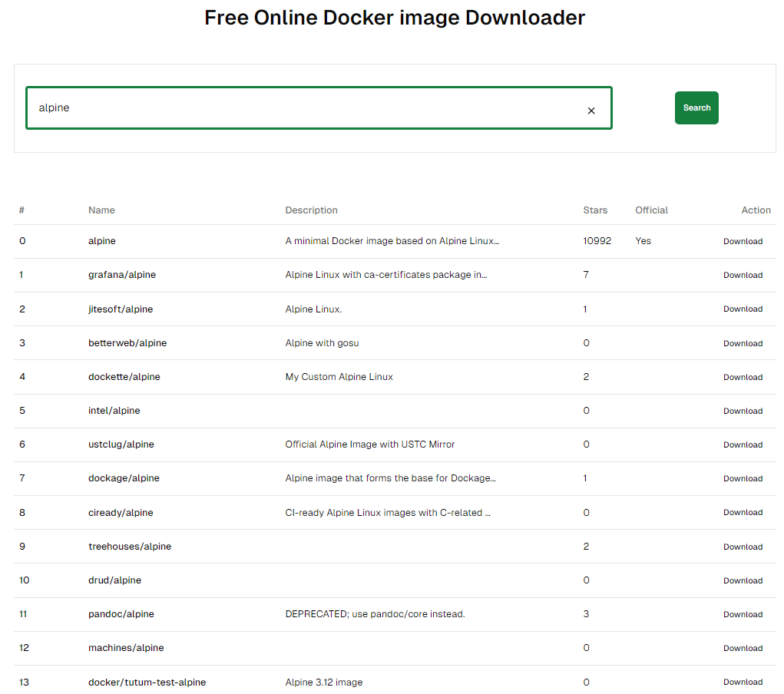This screenshot has width=784, height=694.
Task: Click inside the alpine search input field
Action: click(x=307, y=108)
